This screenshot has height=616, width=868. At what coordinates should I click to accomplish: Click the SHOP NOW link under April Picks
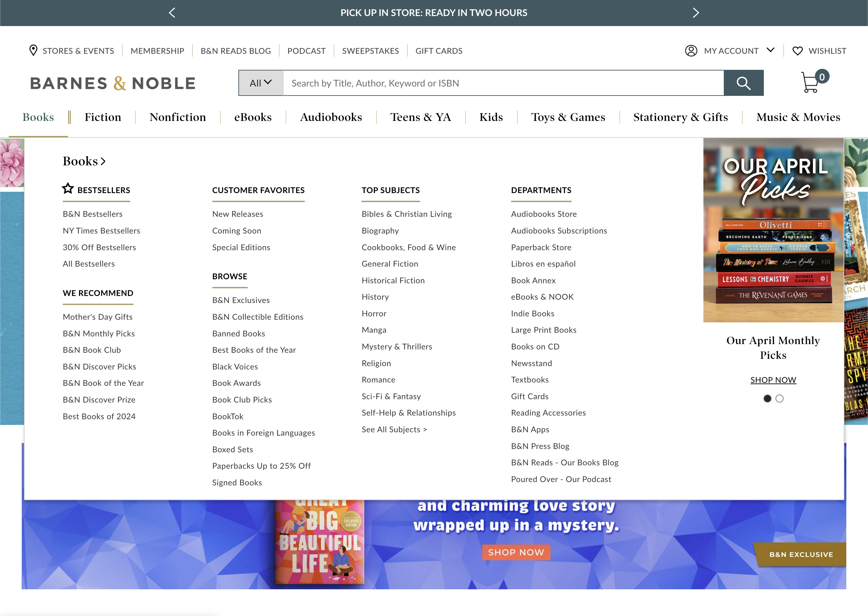[x=773, y=380]
